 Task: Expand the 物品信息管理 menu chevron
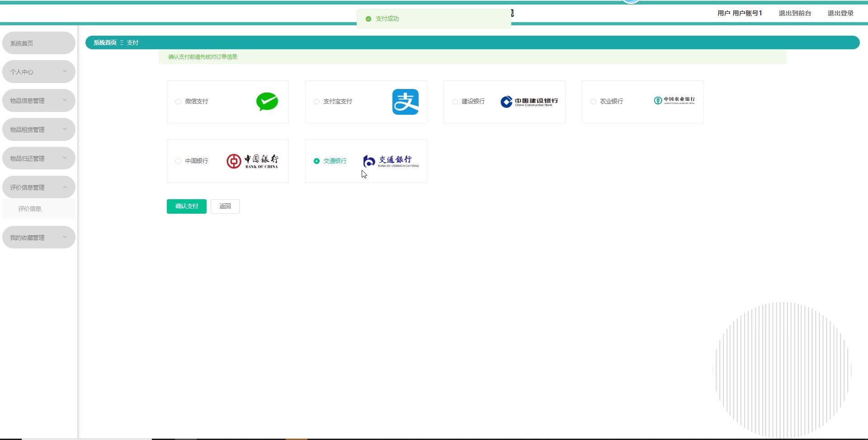click(x=65, y=100)
